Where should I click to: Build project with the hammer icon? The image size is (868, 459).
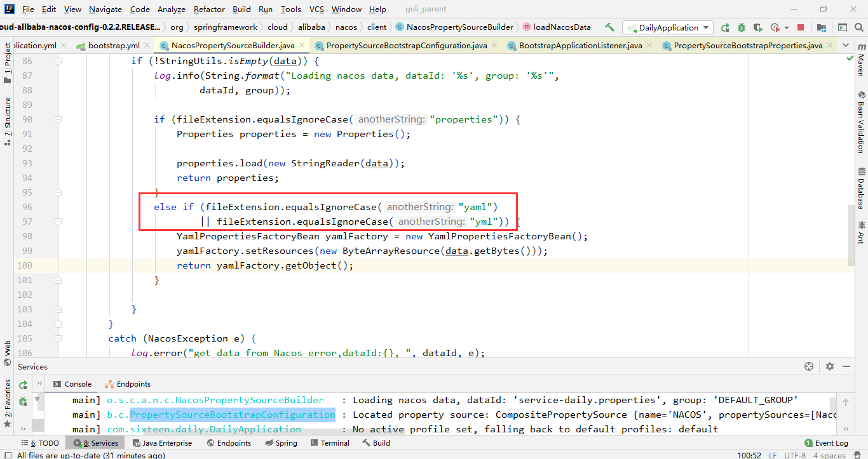(x=610, y=27)
